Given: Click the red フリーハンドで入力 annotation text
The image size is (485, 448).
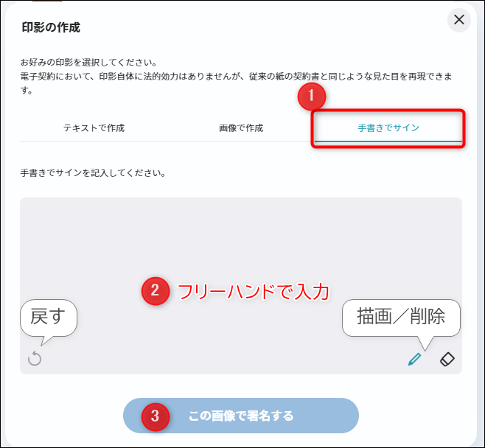Looking at the screenshot, I should (x=254, y=291).
